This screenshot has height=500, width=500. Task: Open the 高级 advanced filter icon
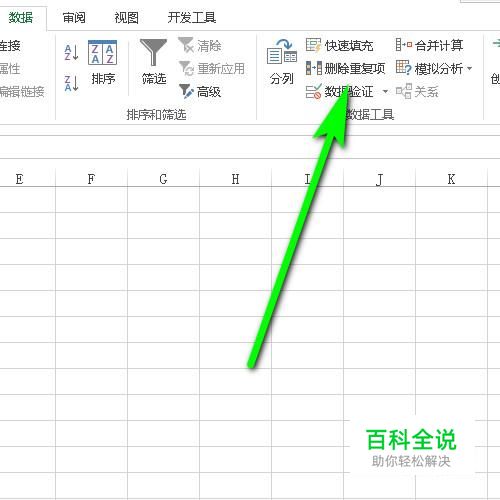click(186, 91)
